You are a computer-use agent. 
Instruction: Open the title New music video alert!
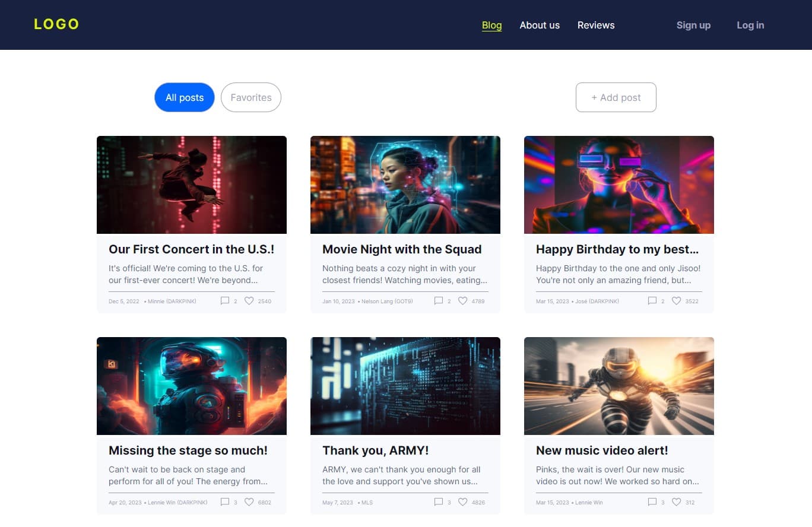602,450
